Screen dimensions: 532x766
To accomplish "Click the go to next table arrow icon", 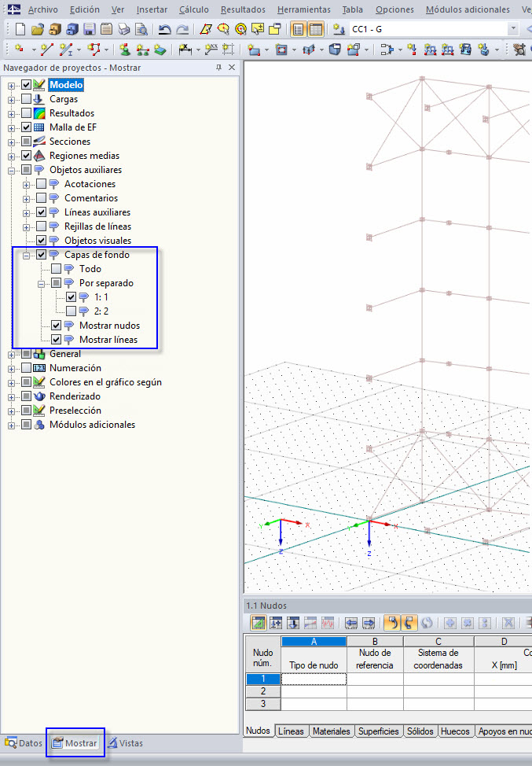I will tap(369, 622).
